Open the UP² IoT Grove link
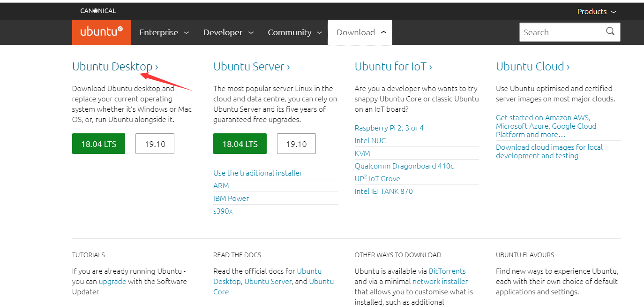This screenshot has width=644, height=307. coord(377,178)
